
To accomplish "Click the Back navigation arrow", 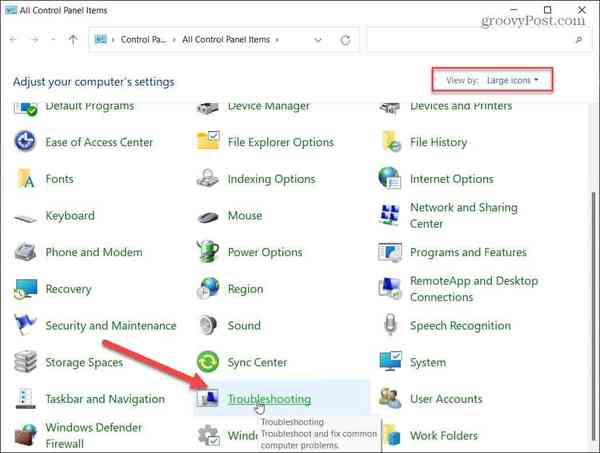I will [13, 39].
